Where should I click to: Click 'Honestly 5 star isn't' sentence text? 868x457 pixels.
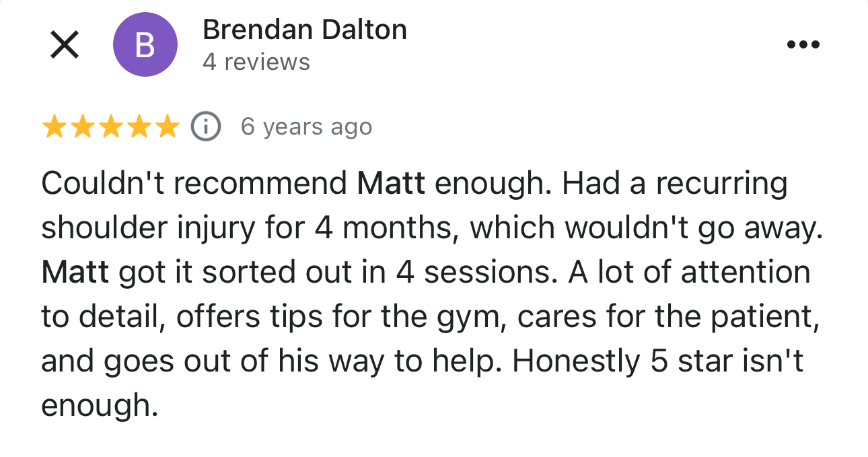tap(658, 361)
